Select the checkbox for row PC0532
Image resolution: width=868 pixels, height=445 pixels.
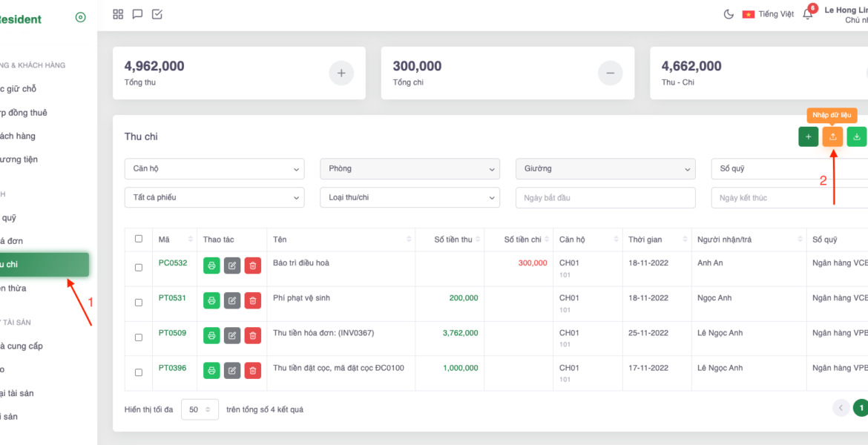click(139, 267)
